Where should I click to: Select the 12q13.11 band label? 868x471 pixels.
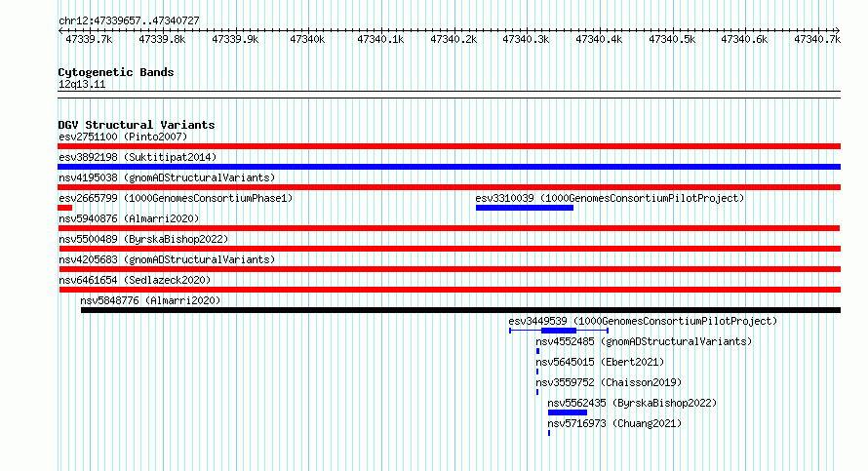pyautogui.click(x=82, y=84)
